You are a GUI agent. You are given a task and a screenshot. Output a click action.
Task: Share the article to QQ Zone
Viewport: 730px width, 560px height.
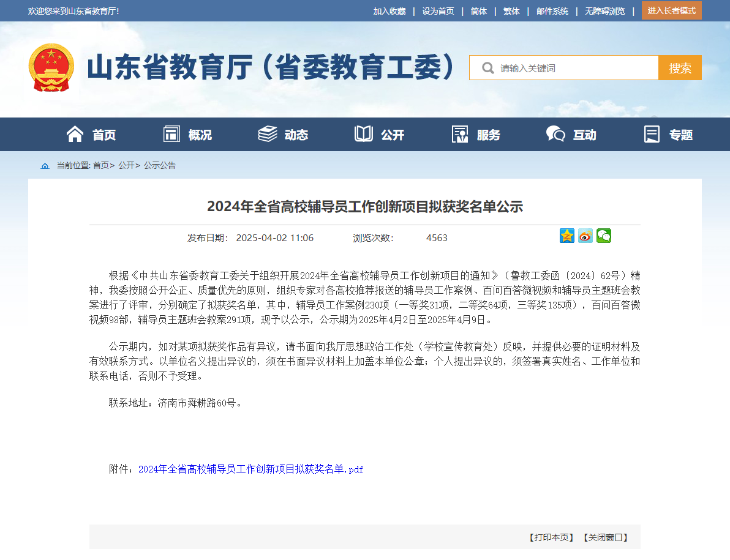567,236
